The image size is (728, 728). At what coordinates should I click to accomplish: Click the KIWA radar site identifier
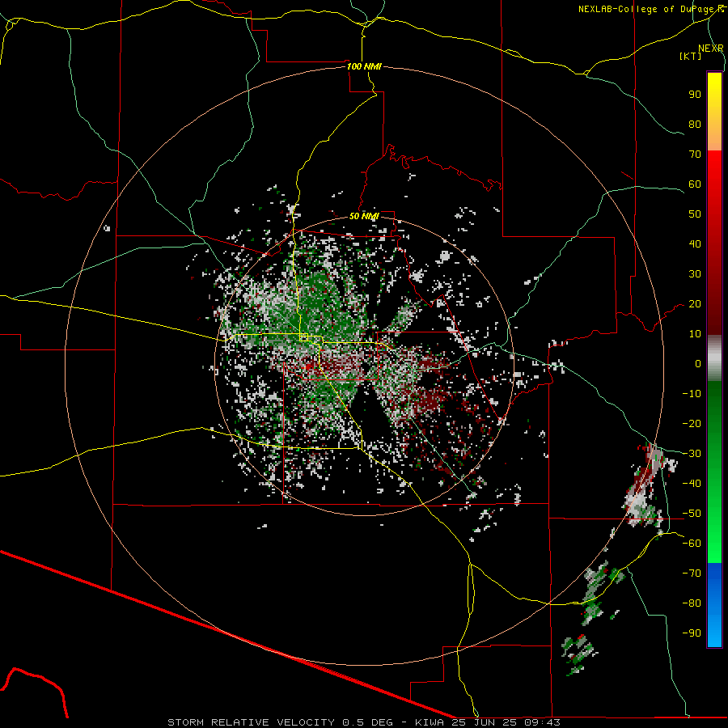[430, 722]
